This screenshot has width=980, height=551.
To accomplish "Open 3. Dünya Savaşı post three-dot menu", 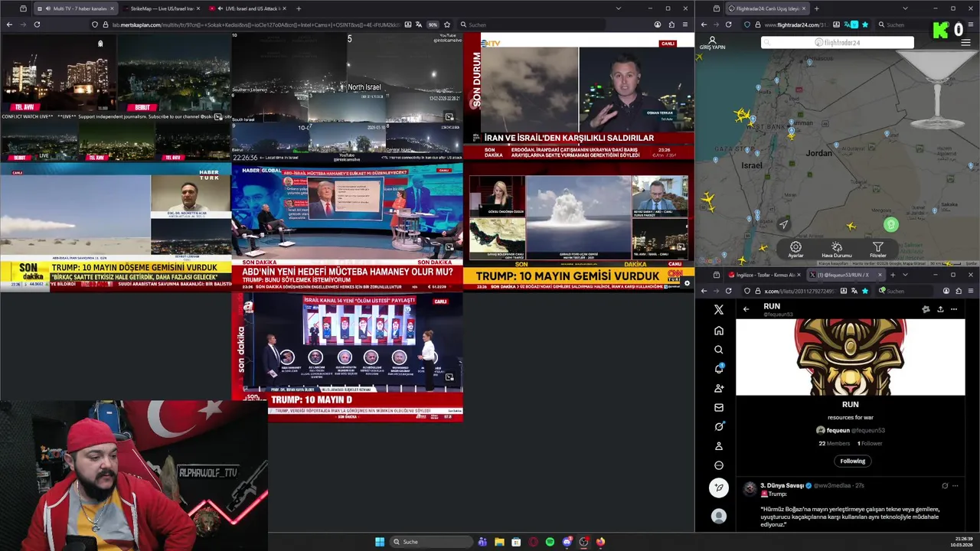I will [x=955, y=485].
